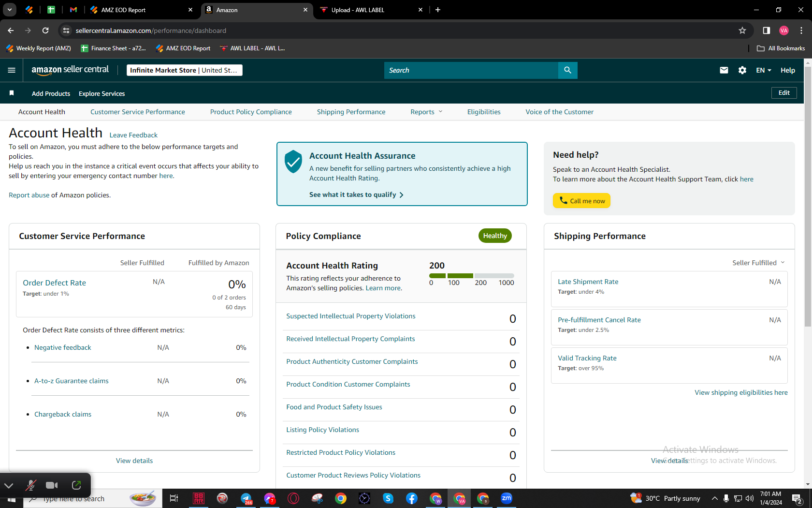
Task: Click the bookmark flag icon
Action: pos(12,93)
